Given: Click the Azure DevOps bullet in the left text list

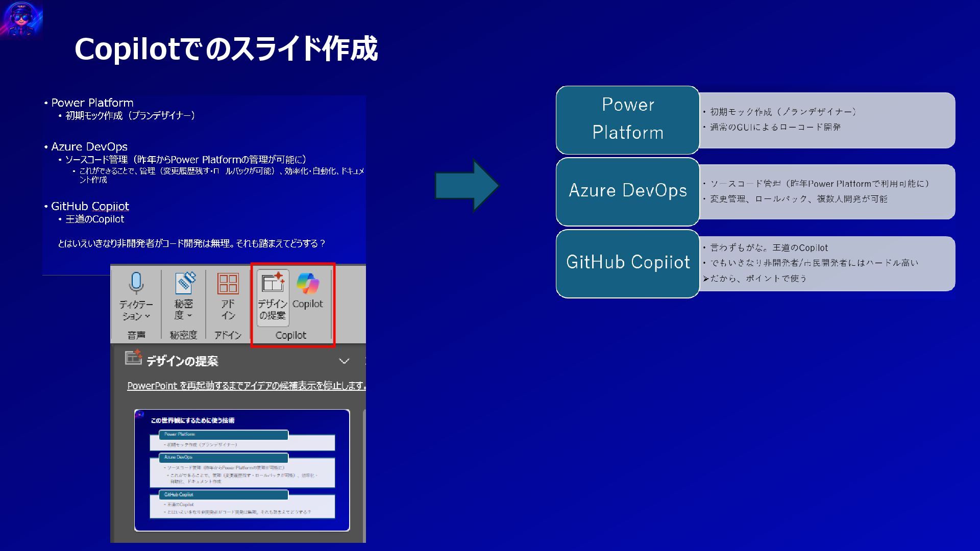Looking at the screenshot, I should [89, 147].
